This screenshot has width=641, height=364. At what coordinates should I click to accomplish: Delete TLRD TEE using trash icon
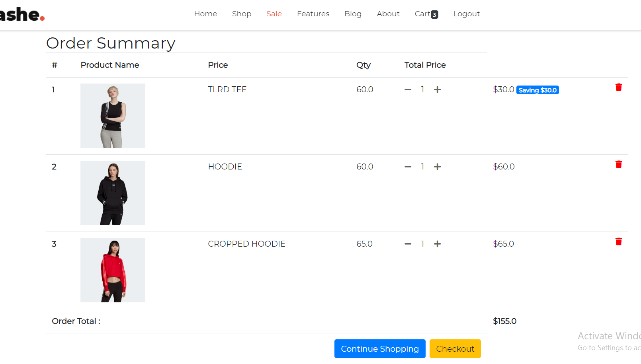coord(619,87)
